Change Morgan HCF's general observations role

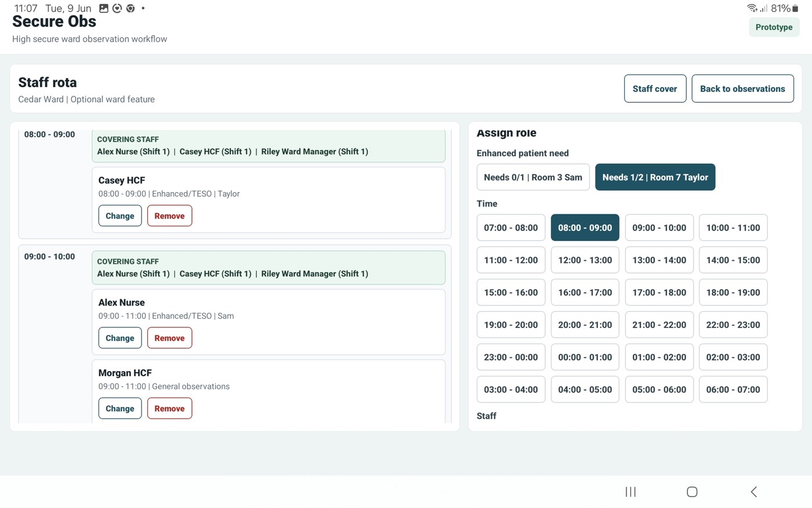coord(120,408)
